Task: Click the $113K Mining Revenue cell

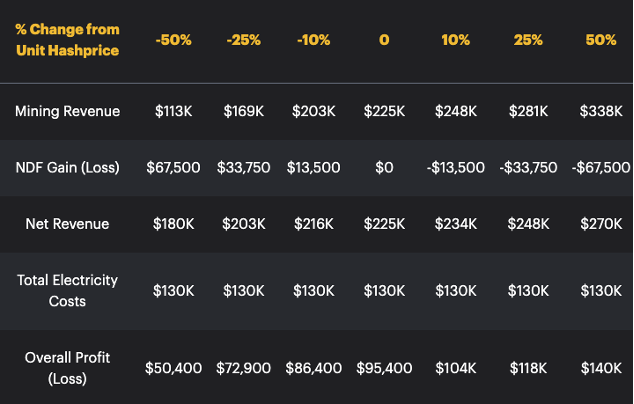Action: click(172, 111)
